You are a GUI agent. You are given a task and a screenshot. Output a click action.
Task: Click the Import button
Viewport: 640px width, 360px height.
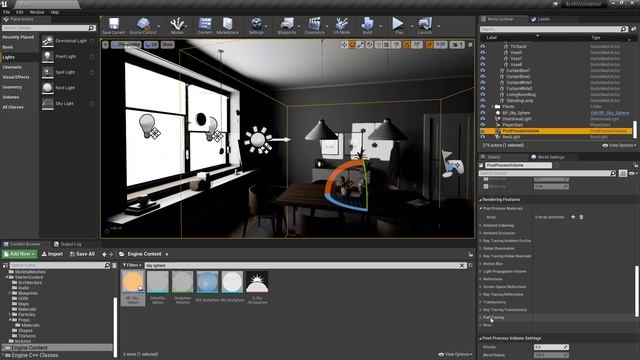[52, 254]
